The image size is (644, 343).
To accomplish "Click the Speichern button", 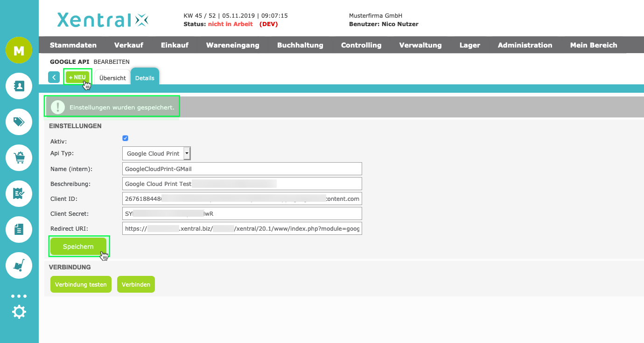I will click(78, 247).
